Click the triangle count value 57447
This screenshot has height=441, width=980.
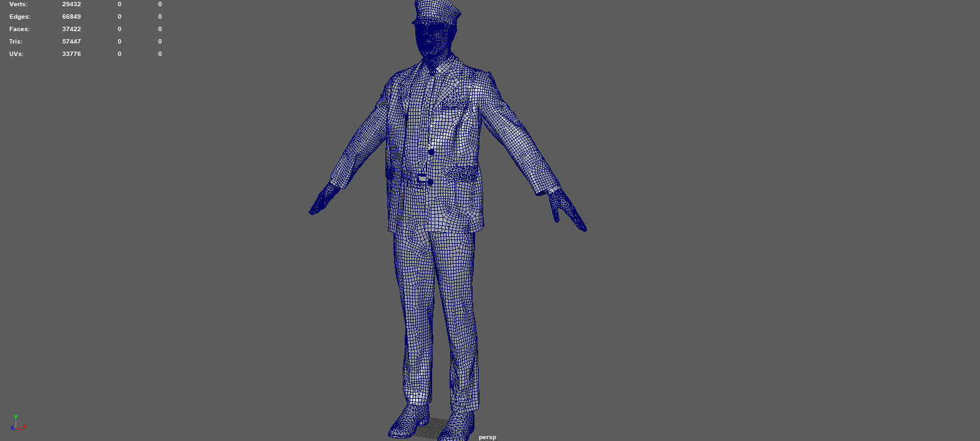[x=72, y=42]
